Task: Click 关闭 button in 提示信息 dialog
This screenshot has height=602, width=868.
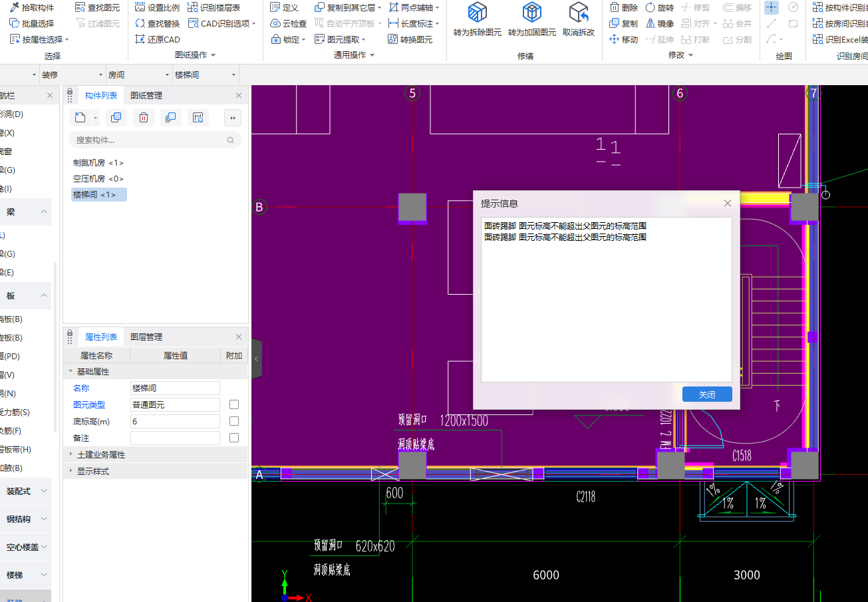Action: pos(707,394)
